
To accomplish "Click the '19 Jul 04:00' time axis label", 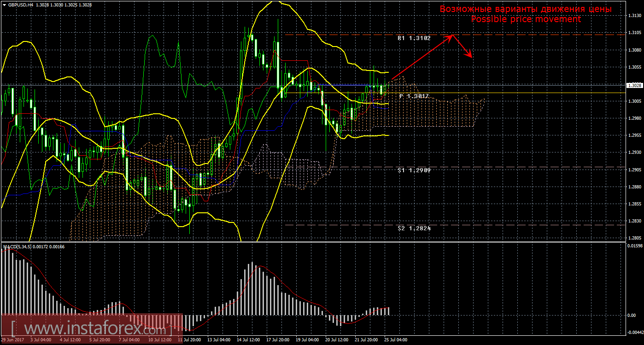I will tap(308, 340).
